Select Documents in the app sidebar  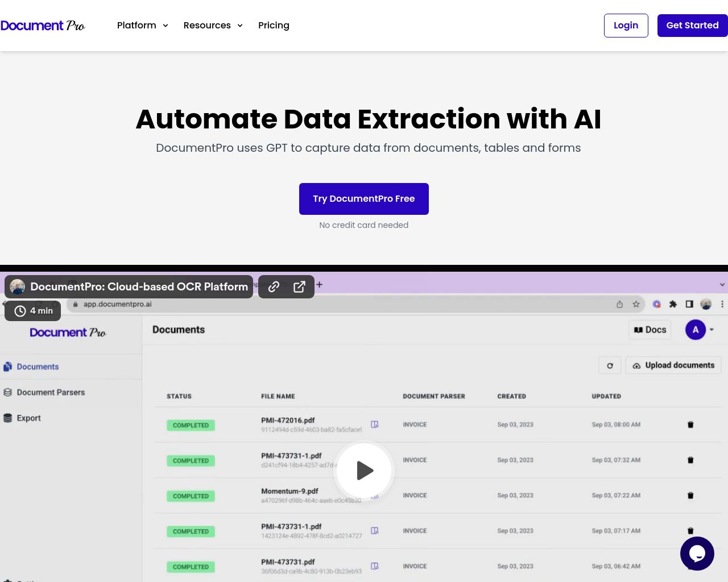[x=37, y=367]
